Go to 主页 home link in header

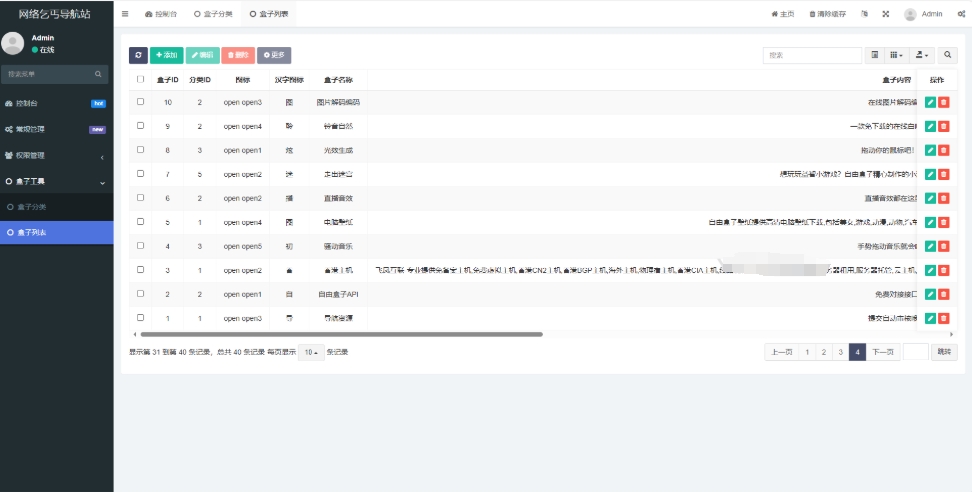tap(783, 14)
